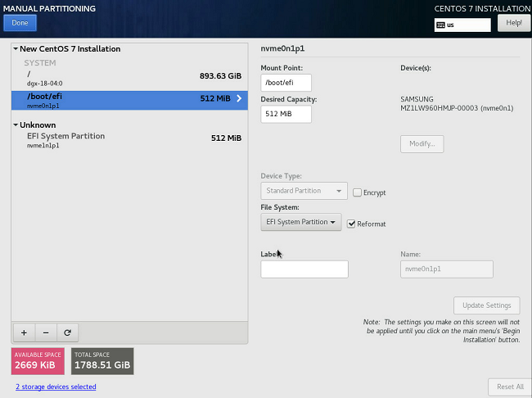The width and height of the screenshot is (532, 398).
Task: Click the Mount Point text field
Action: [x=286, y=83]
